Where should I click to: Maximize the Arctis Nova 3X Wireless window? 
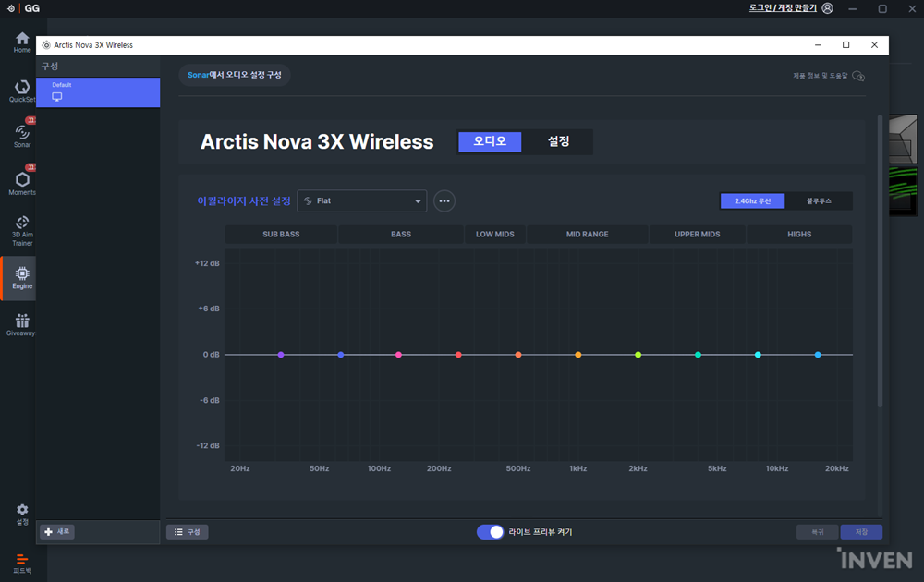(x=845, y=44)
